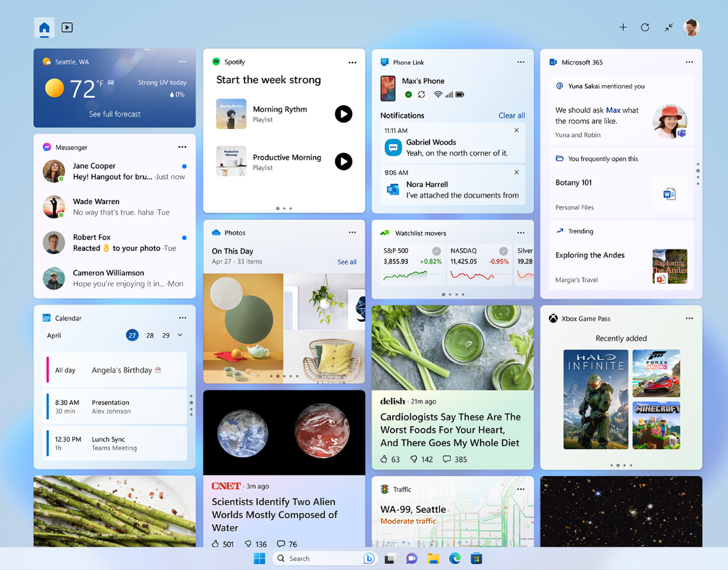
Task: Toggle S&P 500 watchlist checkmark
Action: [x=436, y=251]
